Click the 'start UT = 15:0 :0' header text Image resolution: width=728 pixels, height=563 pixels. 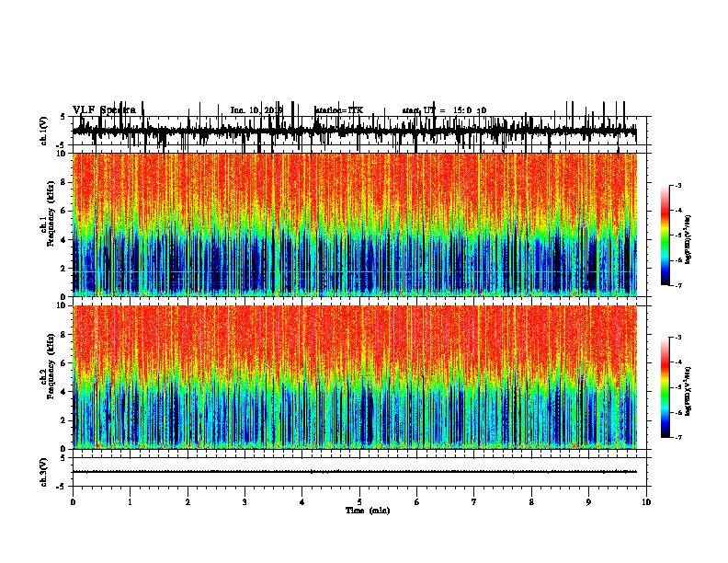pyautogui.click(x=444, y=110)
